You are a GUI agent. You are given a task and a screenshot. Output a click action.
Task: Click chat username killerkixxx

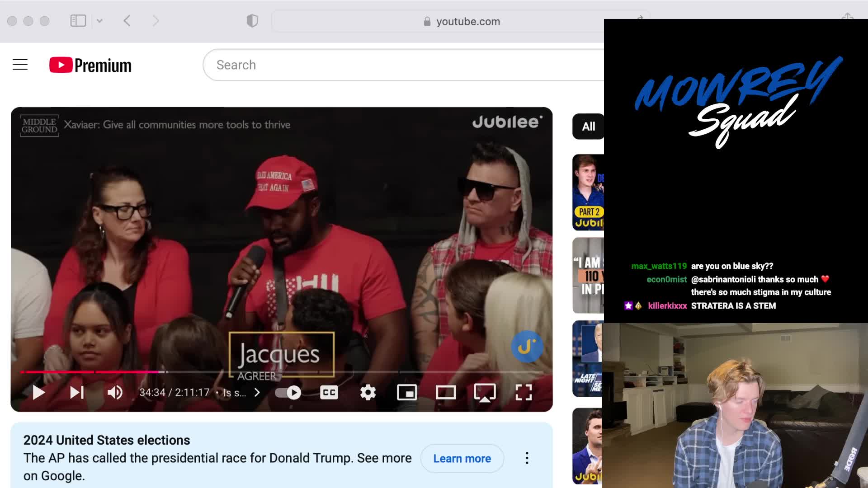[667, 306]
